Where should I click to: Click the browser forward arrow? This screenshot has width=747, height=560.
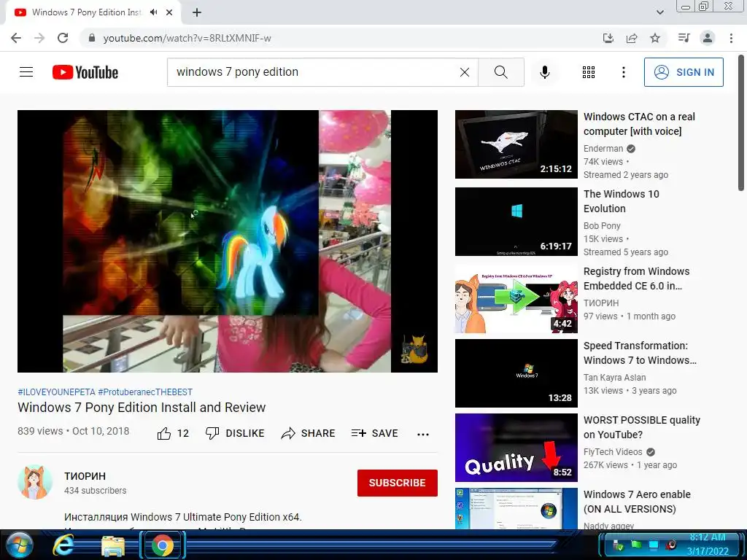click(x=39, y=38)
